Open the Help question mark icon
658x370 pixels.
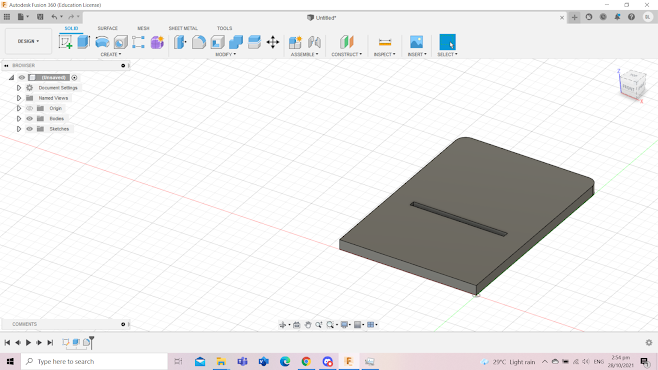[631, 17]
